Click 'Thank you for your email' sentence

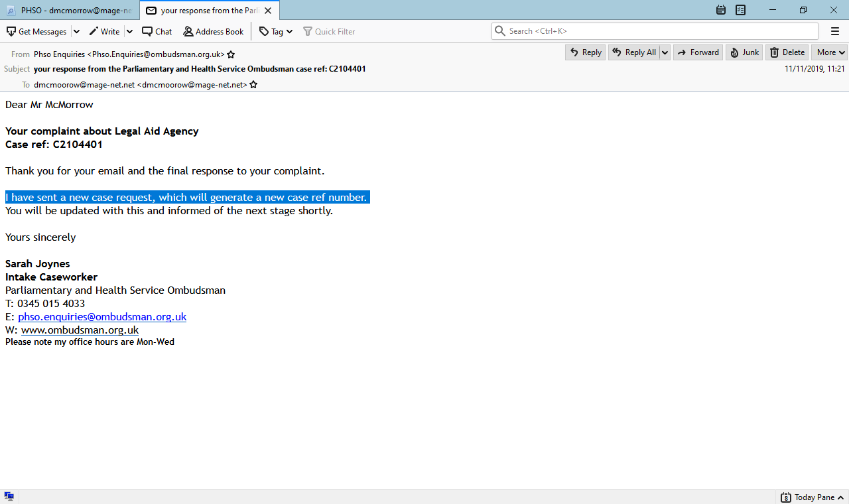(x=165, y=171)
